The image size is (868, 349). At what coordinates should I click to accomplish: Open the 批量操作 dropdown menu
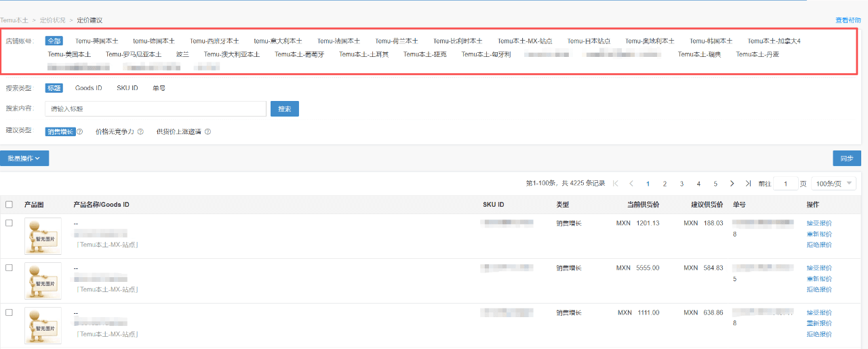click(24, 159)
